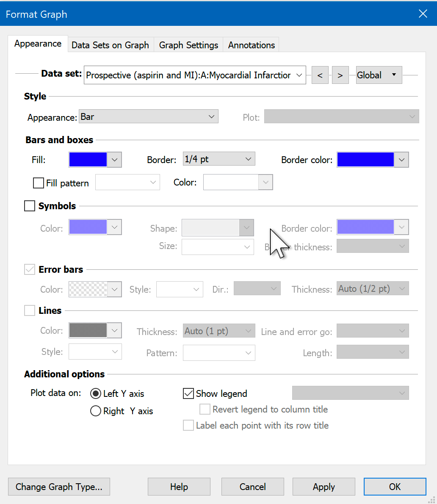The image size is (437, 504).
Task: Click the Change Graph Type button
Action: (x=59, y=487)
